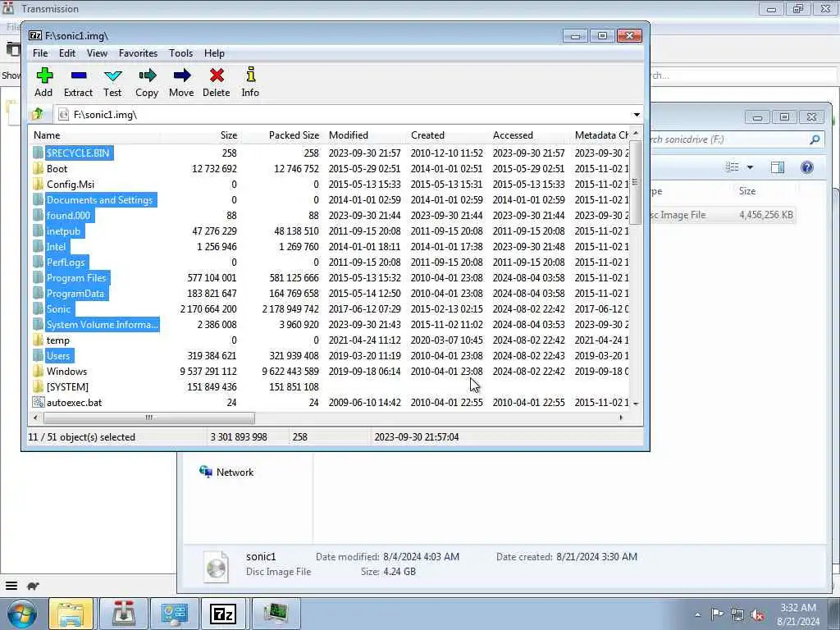Select the Boot folder icon
The width and height of the screenshot is (840, 630).
coord(38,169)
